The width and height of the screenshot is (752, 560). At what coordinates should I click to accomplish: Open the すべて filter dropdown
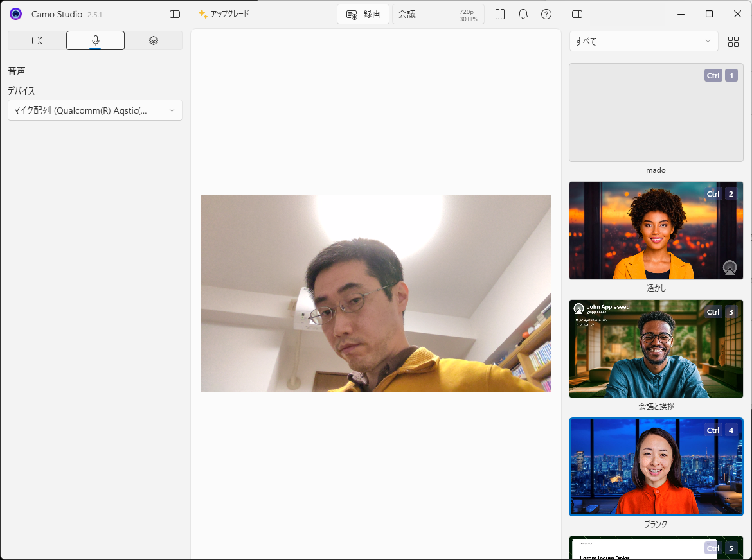tap(643, 41)
